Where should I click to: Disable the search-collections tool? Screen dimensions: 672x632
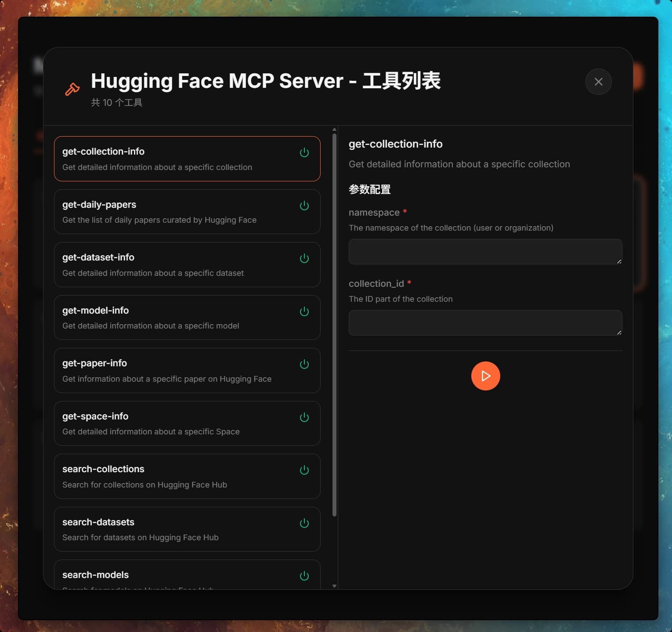(x=304, y=470)
